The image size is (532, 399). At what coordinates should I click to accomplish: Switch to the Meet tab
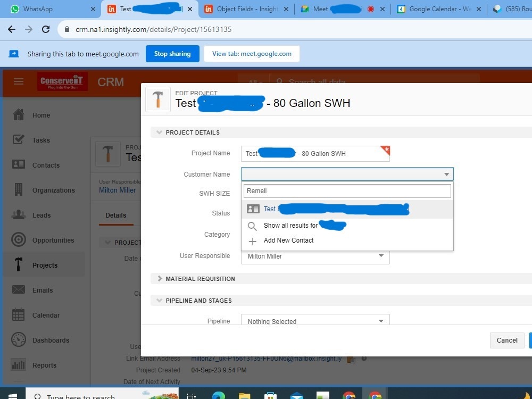(342, 9)
